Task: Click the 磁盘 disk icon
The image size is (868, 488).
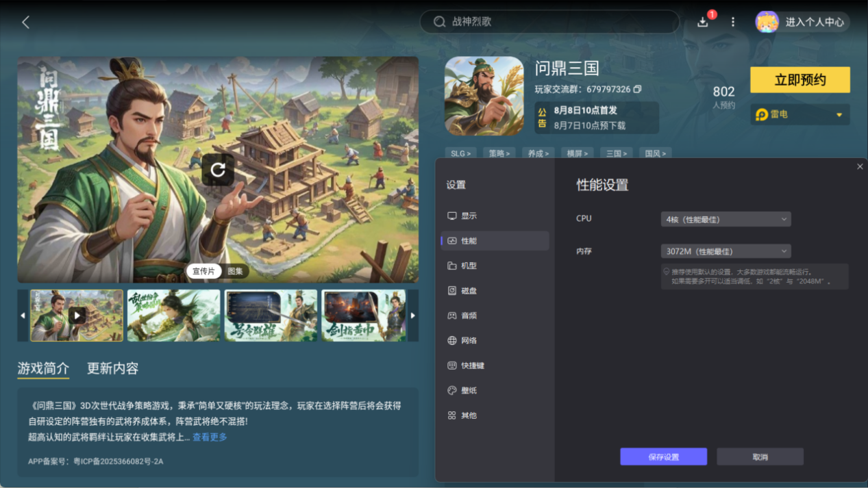Action: [452, 291]
